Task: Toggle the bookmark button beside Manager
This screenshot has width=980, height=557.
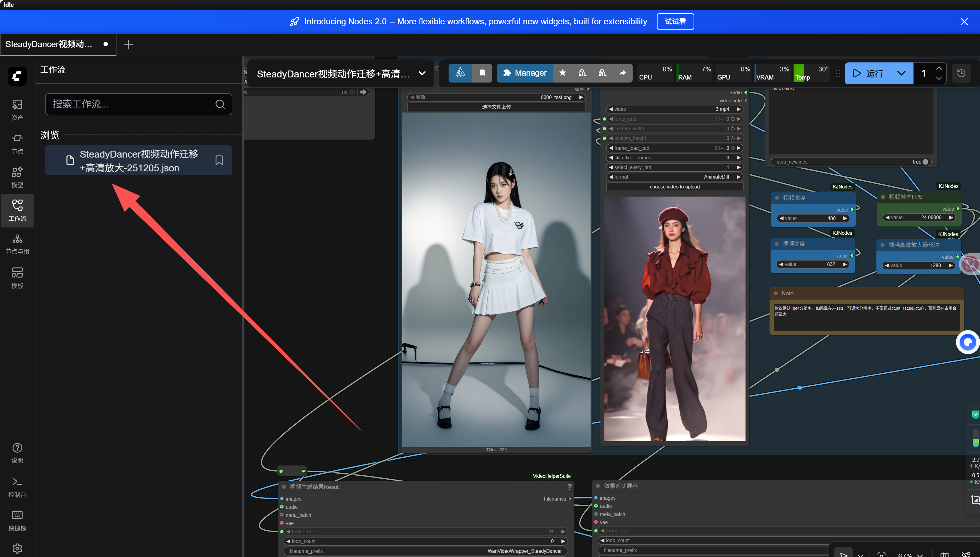Action: (482, 73)
